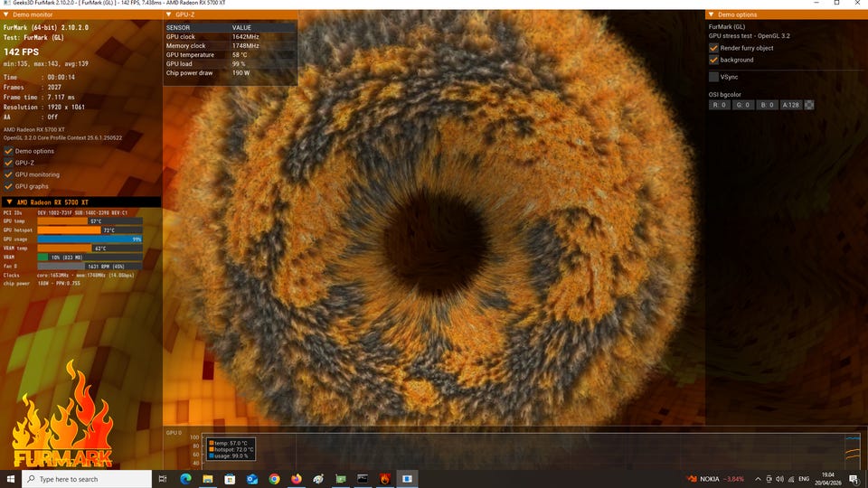Viewport: 868px width, 488px height.
Task: Uncheck the Demo options checkbox in monitor
Action: click(8, 151)
